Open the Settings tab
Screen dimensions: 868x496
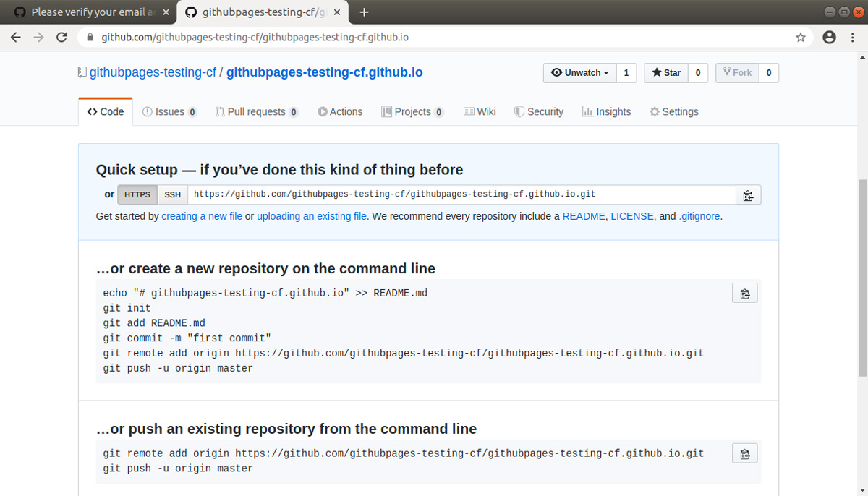pos(673,111)
